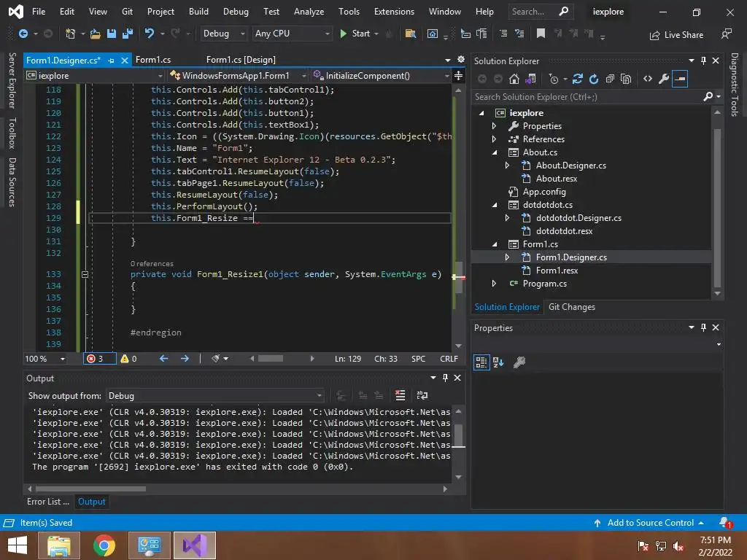The width and height of the screenshot is (747, 560).
Task: Click the Solution Explorer Home icon
Action: tap(514, 79)
